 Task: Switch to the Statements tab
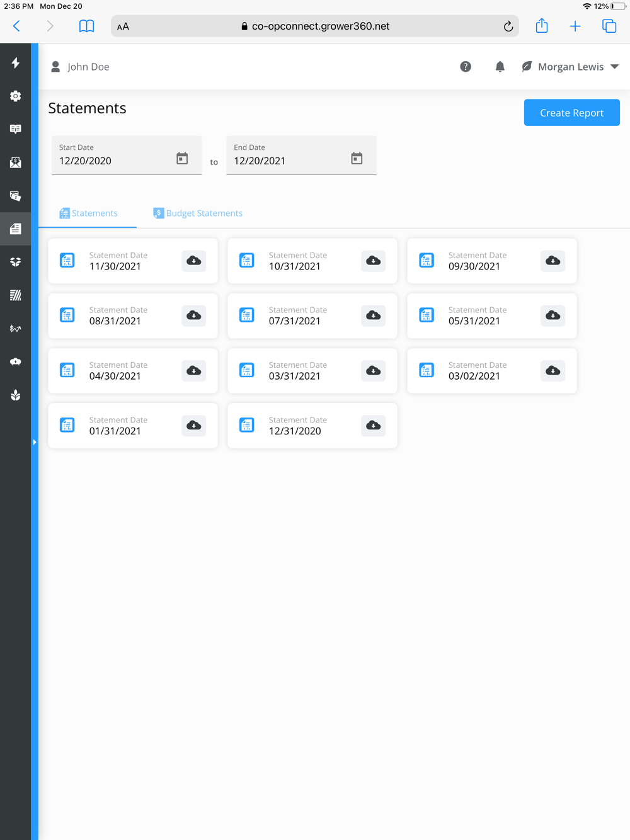click(x=88, y=213)
